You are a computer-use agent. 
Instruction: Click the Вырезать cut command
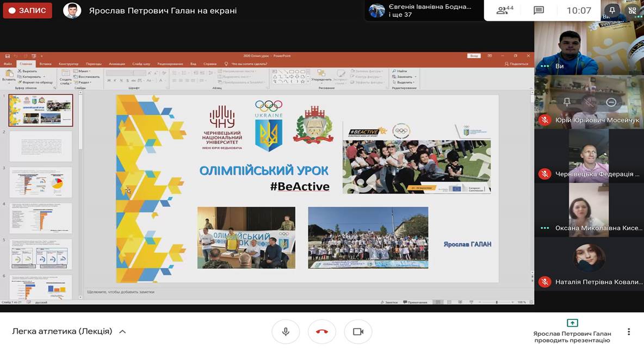click(x=27, y=71)
